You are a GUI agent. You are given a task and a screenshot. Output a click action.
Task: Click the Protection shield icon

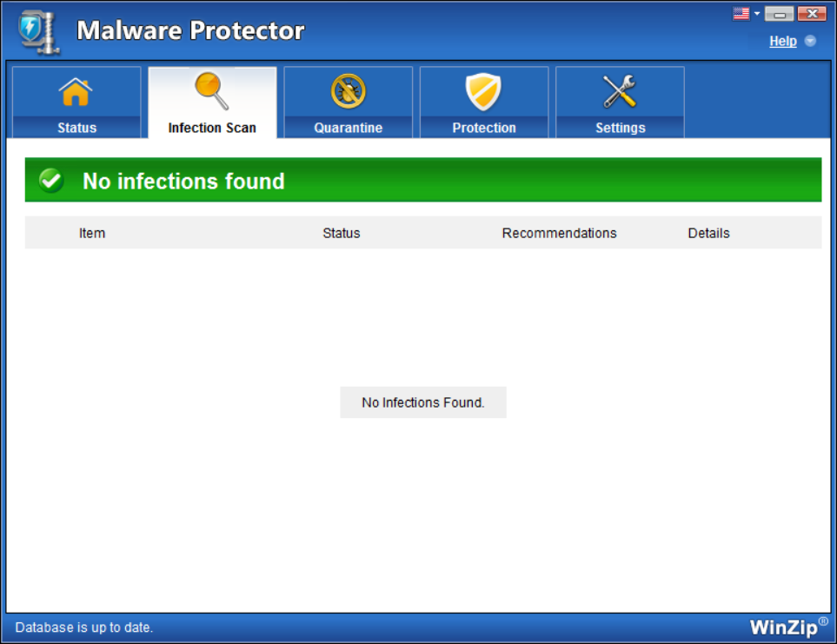tap(483, 92)
